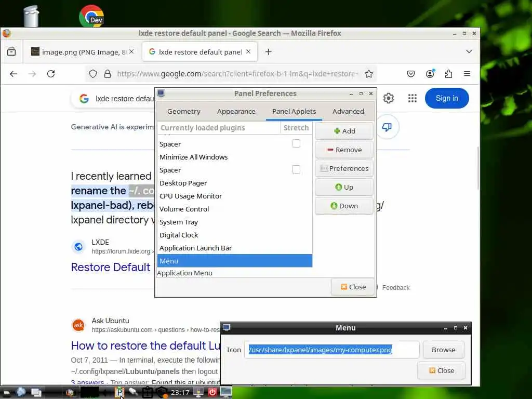
Task: Click the Feedback link
Action: (395, 287)
